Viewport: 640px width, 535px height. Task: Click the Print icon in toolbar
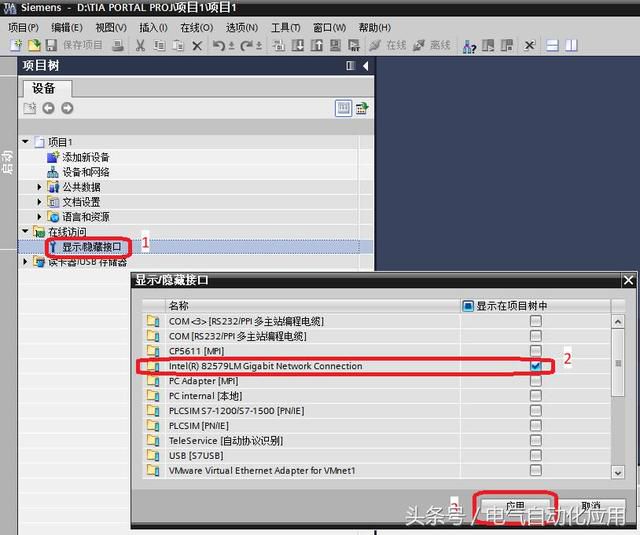[x=118, y=45]
